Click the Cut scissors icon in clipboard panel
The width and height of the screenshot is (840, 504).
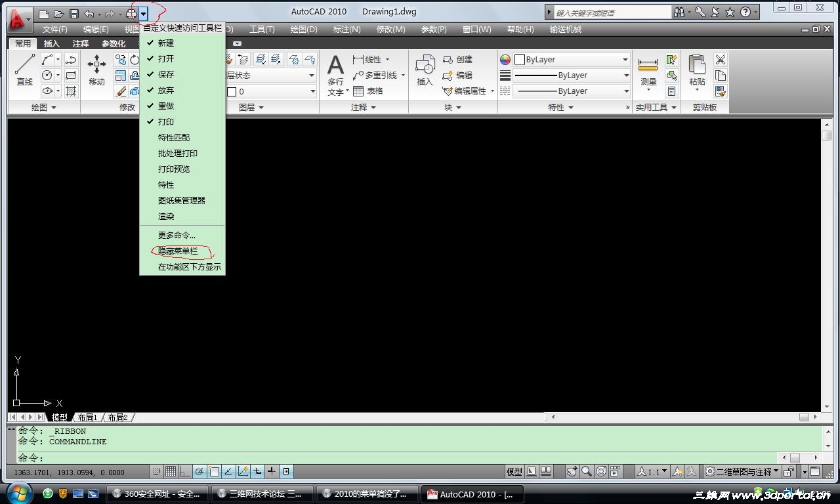pyautogui.click(x=721, y=60)
